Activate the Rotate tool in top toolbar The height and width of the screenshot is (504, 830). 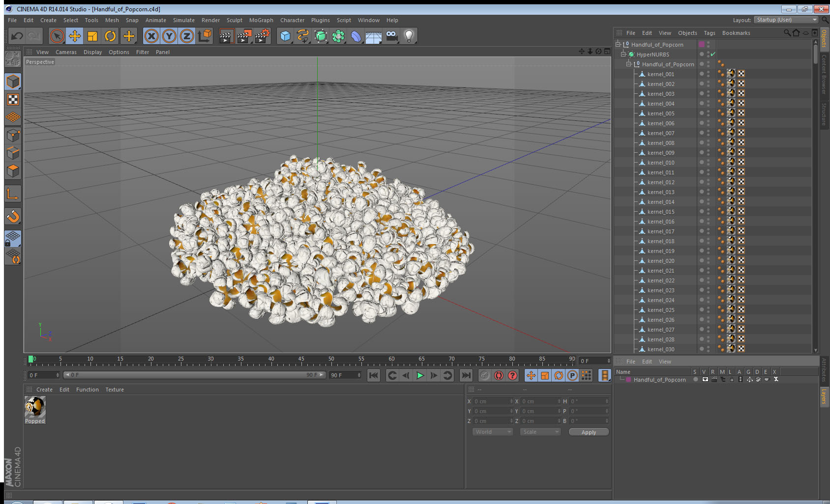click(110, 36)
